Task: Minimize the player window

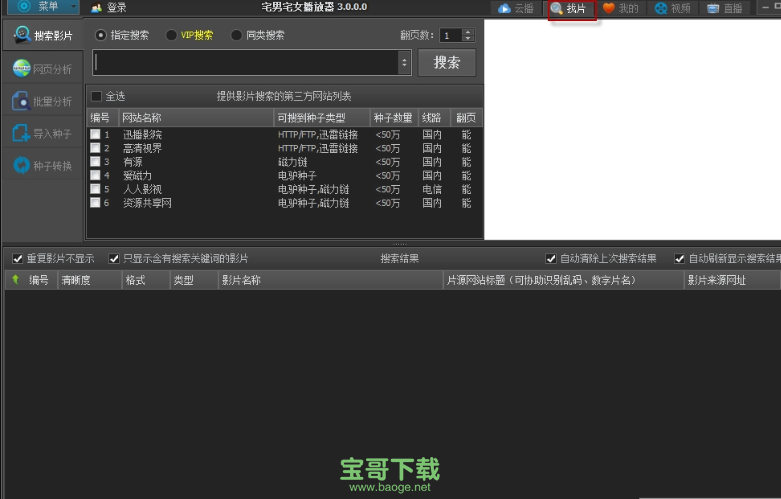Action: (x=765, y=7)
